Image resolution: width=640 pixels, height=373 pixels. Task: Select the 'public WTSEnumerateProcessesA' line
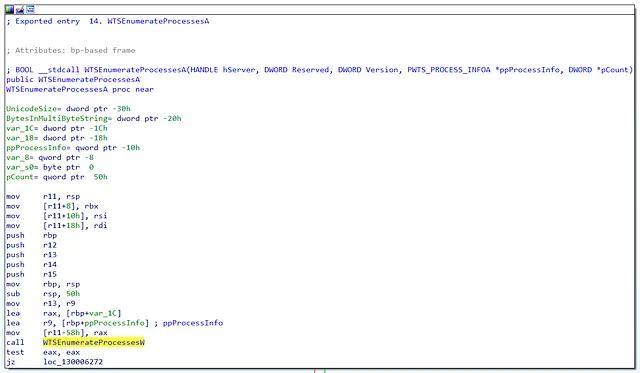[x=73, y=79]
